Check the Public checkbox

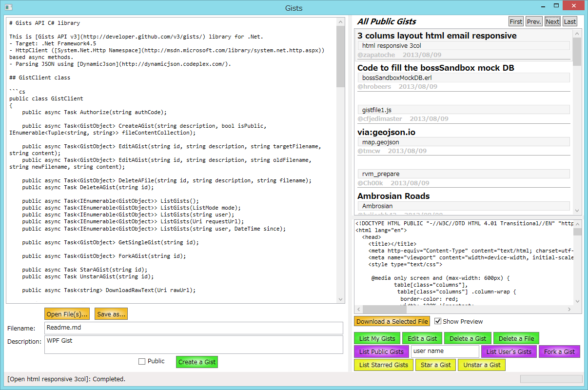tap(142, 362)
